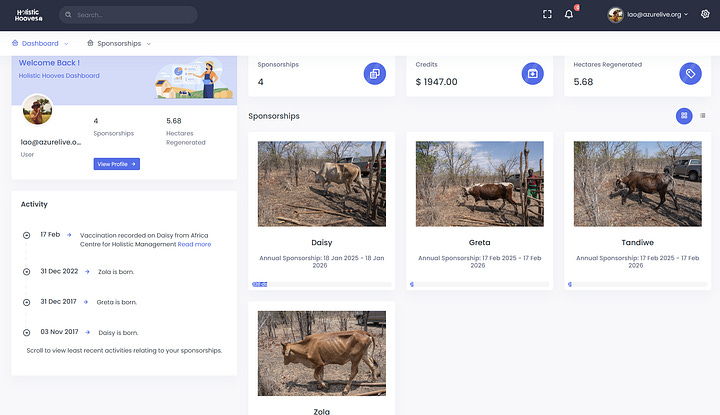
Task: Open the settings gear icon
Action: click(x=705, y=14)
